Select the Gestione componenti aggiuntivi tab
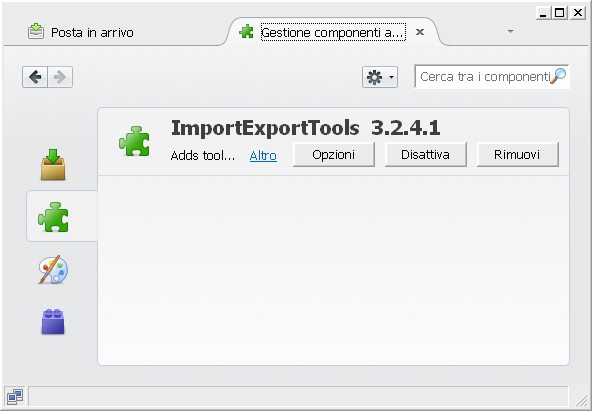 coord(333,33)
